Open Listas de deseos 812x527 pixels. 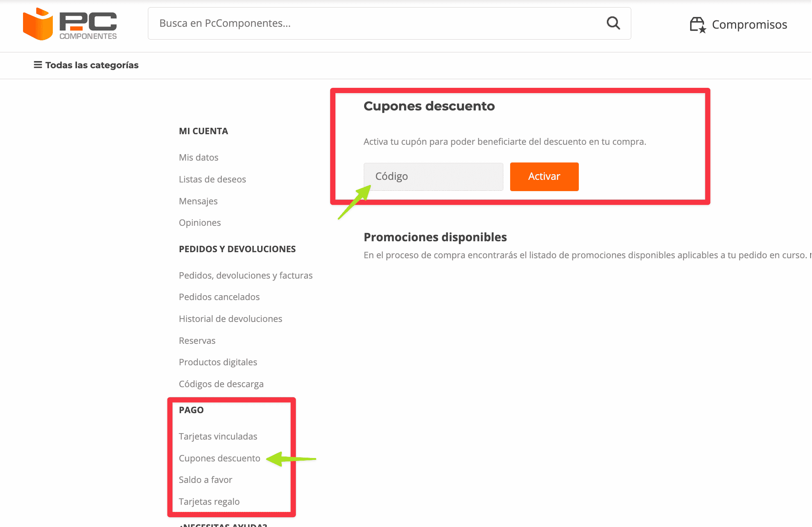[212, 179]
